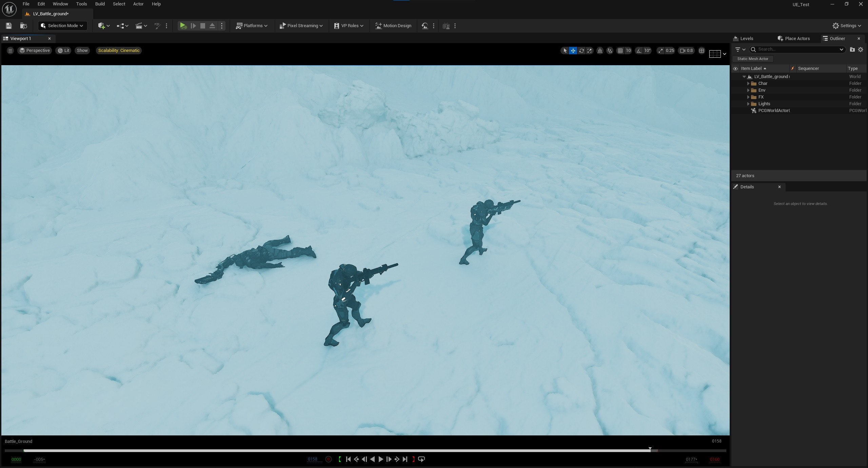Open the VP Roles dropdown
The width and height of the screenshot is (868, 468).
click(349, 26)
